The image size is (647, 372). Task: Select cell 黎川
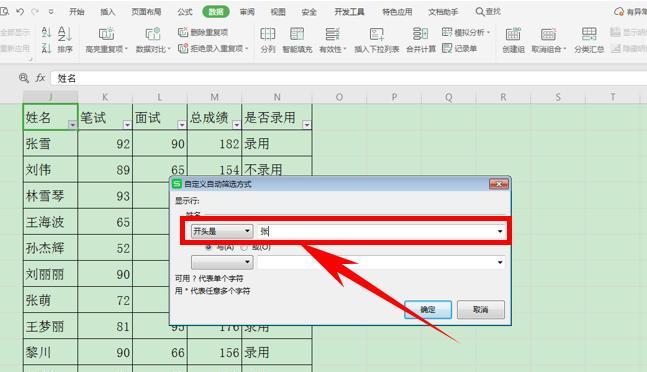click(50, 352)
